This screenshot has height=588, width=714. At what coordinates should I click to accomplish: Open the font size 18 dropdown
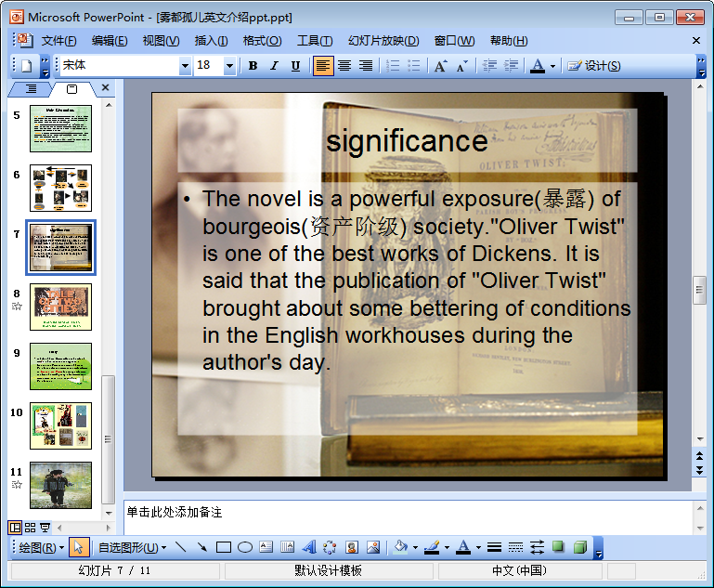pyautogui.click(x=230, y=66)
